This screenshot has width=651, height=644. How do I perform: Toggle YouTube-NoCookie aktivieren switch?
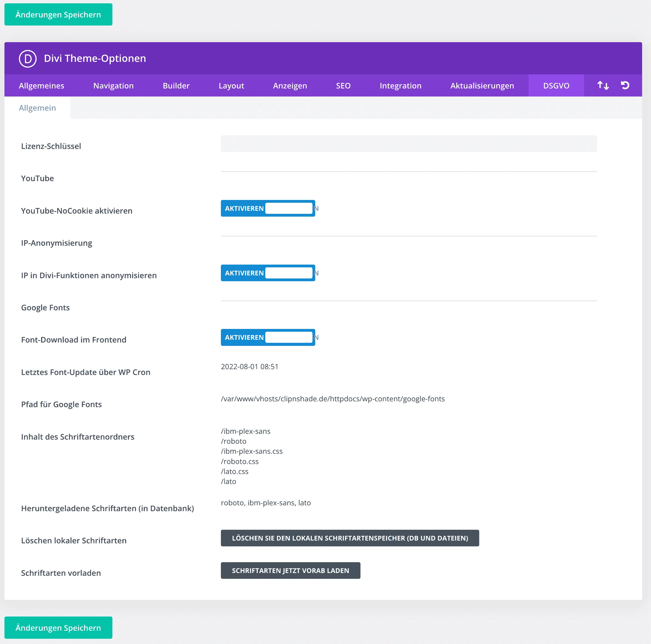point(268,209)
